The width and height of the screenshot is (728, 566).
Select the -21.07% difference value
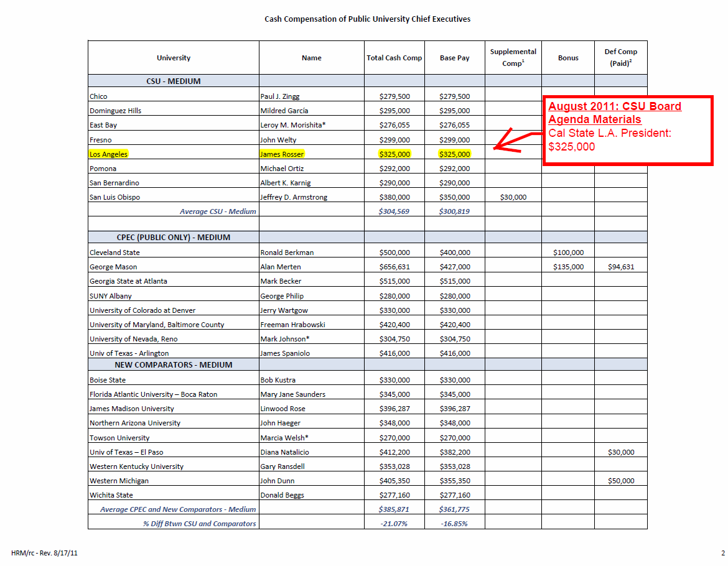point(394,524)
